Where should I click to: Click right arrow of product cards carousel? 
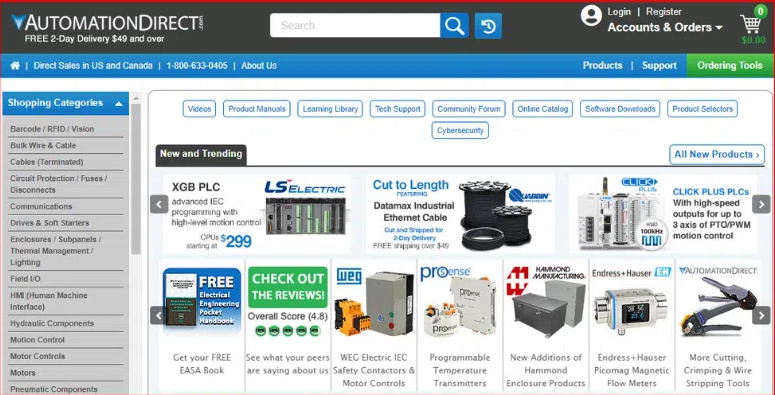click(x=761, y=315)
